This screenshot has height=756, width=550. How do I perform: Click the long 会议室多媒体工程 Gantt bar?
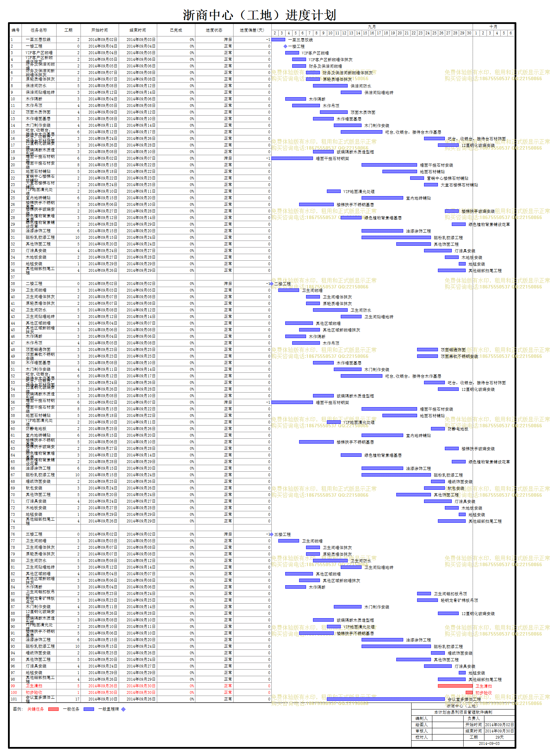coord(386,699)
